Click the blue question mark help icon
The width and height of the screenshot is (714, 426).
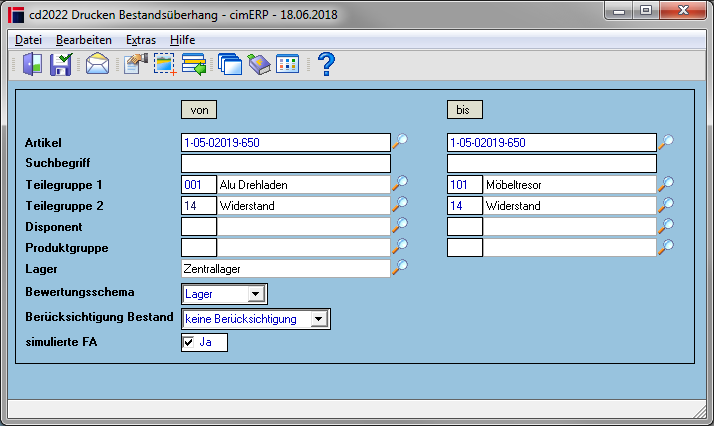[326, 64]
